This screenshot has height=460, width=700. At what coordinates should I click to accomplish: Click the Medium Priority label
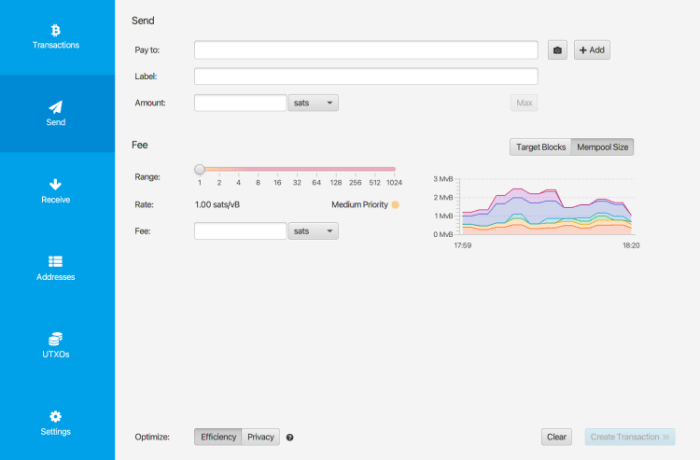click(360, 205)
